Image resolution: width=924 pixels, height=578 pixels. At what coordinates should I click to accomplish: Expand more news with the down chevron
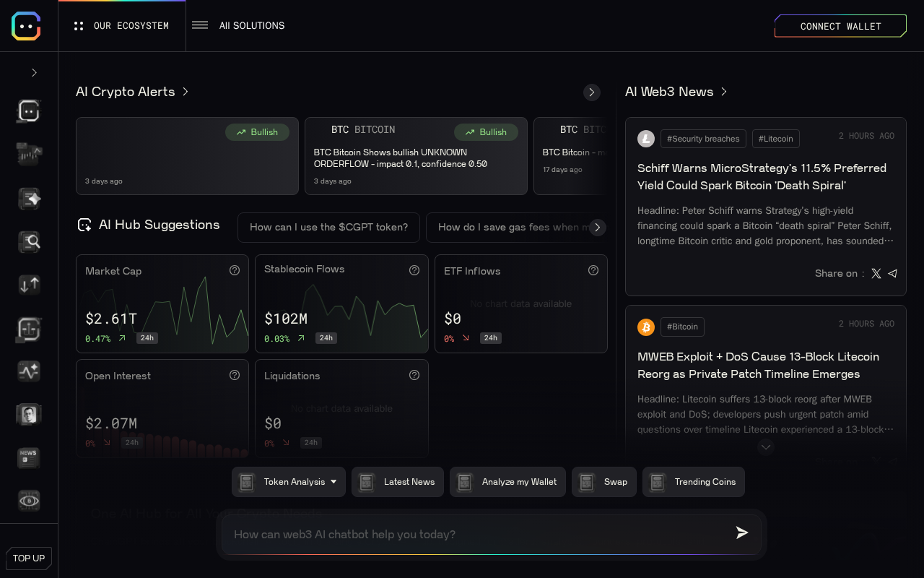click(x=767, y=447)
